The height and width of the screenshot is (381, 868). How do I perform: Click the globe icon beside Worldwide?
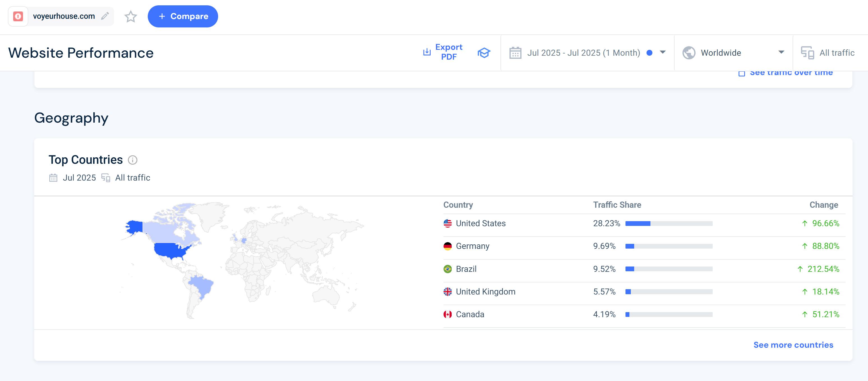689,53
